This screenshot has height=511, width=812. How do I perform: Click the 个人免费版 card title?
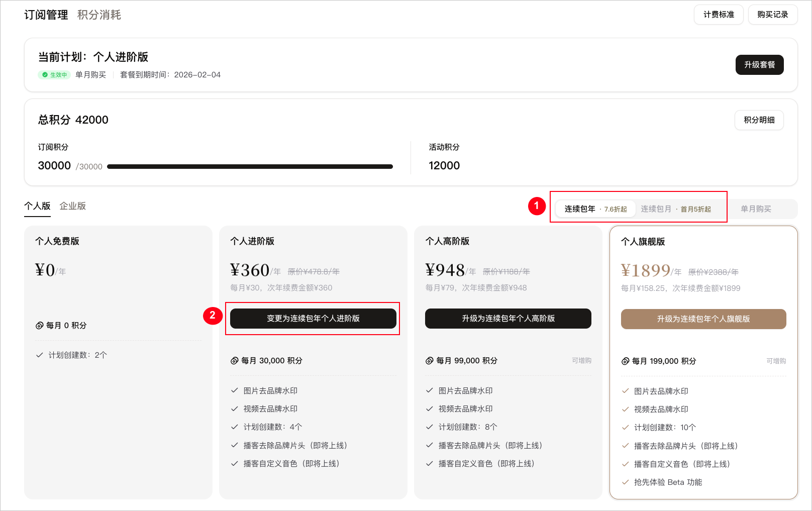pyautogui.click(x=57, y=241)
